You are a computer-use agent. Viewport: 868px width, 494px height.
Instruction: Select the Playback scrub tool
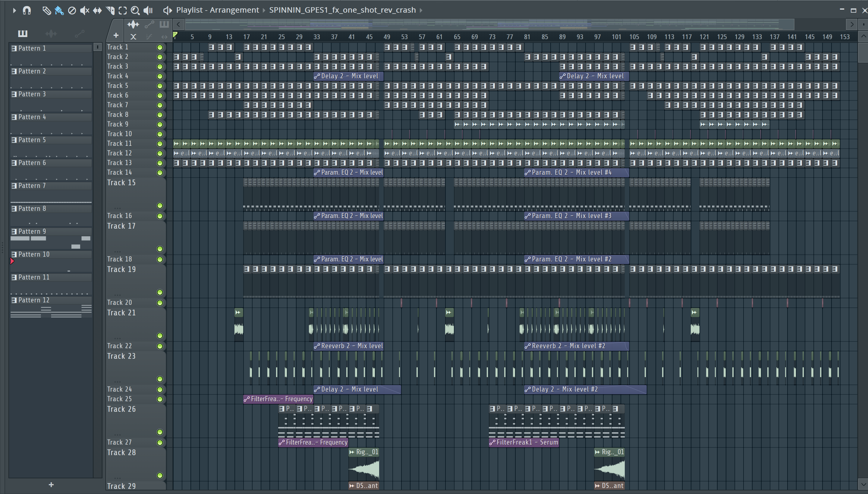148,11
